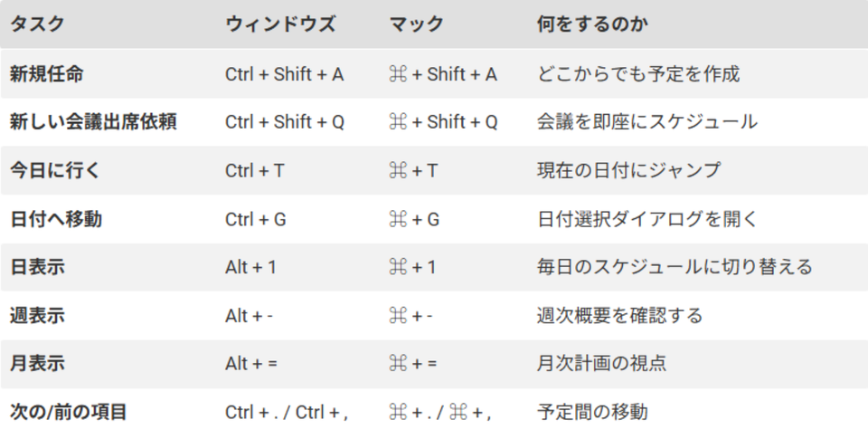
Task: Click the 新規任命 task cell
Action: click(x=46, y=73)
